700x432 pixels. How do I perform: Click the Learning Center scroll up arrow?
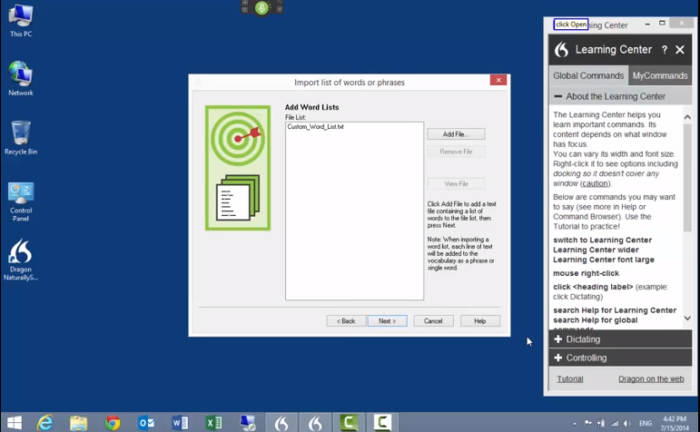click(687, 117)
